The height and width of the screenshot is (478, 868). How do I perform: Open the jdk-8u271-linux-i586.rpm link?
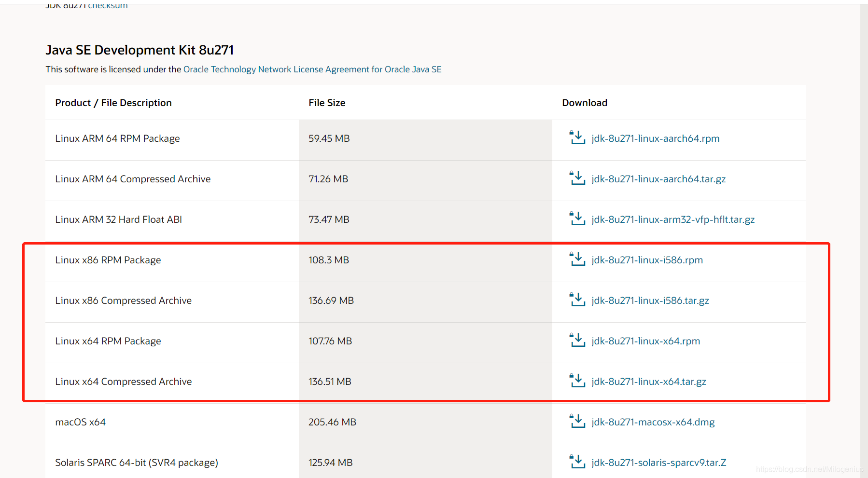(647, 260)
